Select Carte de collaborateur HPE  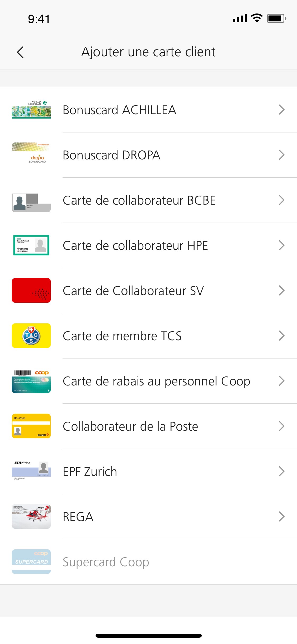pos(135,246)
